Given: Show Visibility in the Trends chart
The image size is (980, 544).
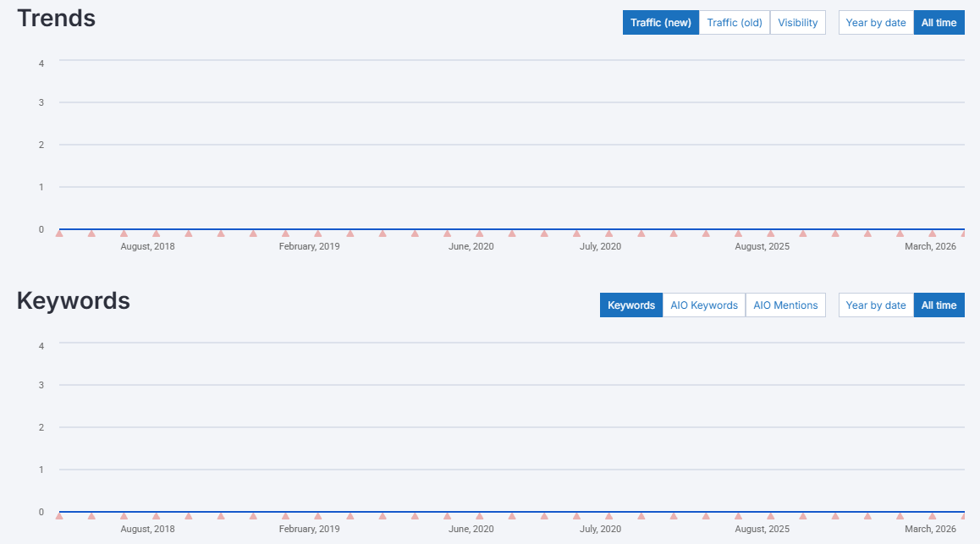Looking at the screenshot, I should pyautogui.click(x=797, y=23).
